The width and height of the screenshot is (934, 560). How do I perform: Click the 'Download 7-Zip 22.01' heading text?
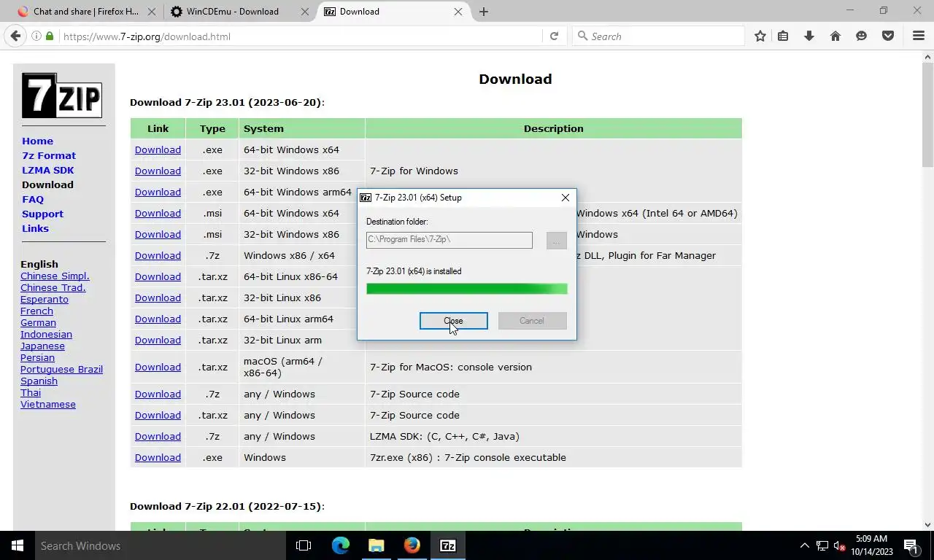[x=227, y=506]
